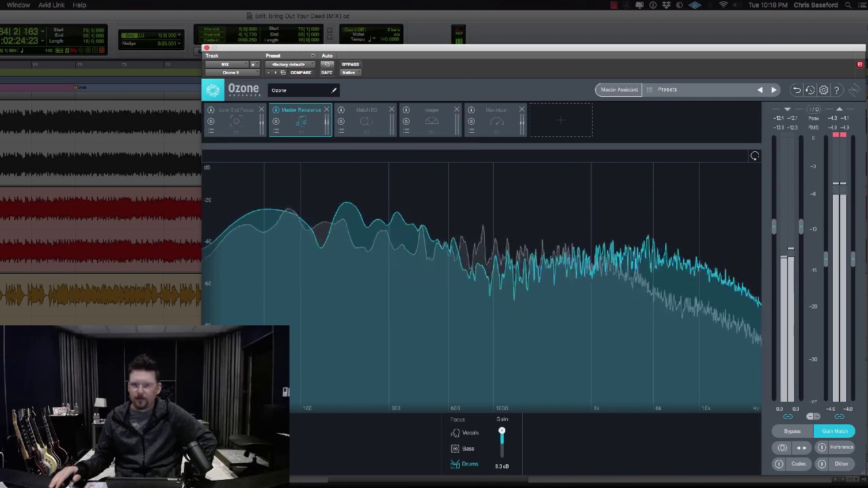The height and width of the screenshot is (488, 868).
Task: Open the insert position letter selector
Action: coord(254,64)
